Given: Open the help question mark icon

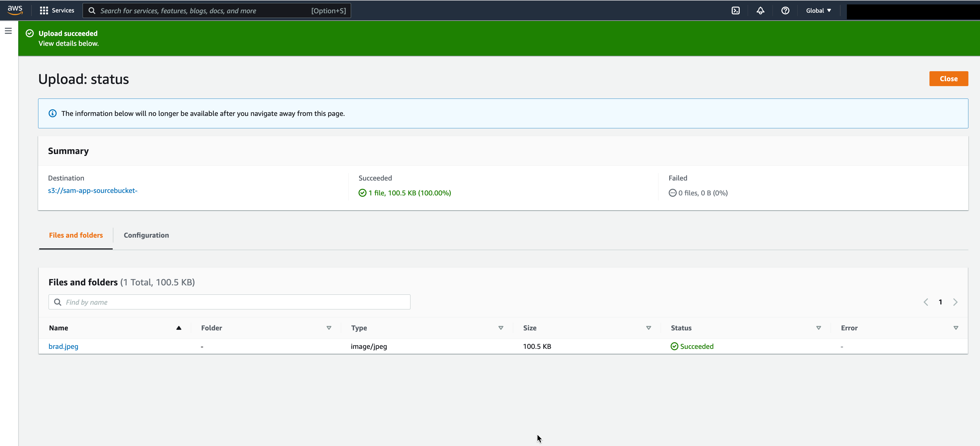Looking at the screenshot, I should tap(785, 10).
